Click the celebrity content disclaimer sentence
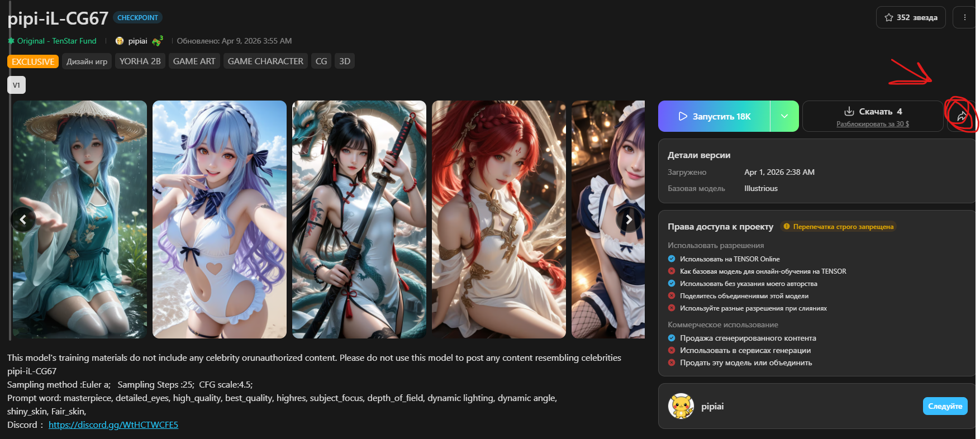Screen dimensions: 980x439 (x=314, y=358)
